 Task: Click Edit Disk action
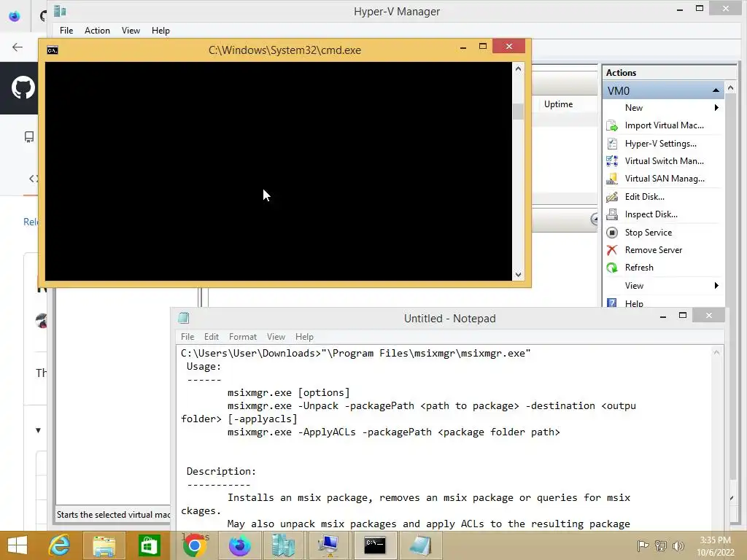pos(644,197)
